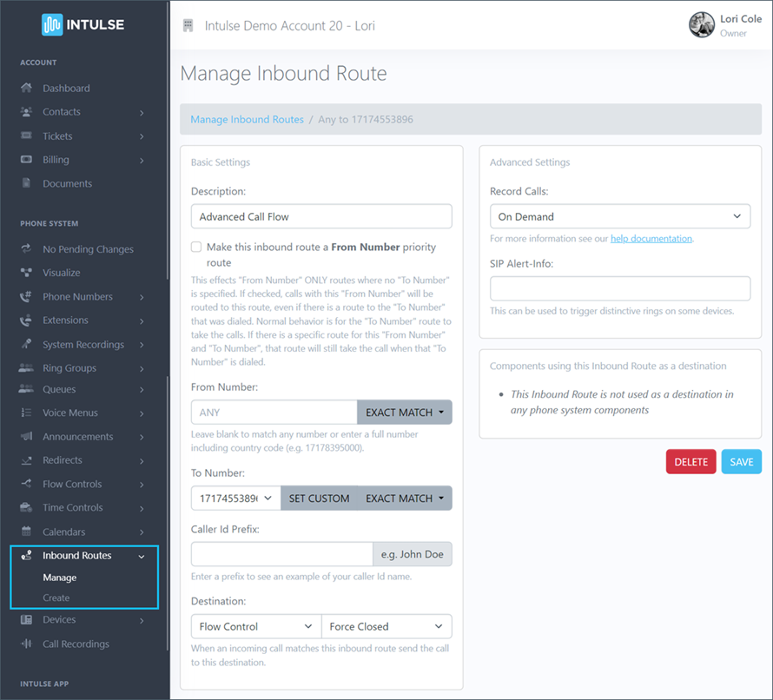Click the SET CUSTOM button
773x700 pixels.
[x=319, y=498]
